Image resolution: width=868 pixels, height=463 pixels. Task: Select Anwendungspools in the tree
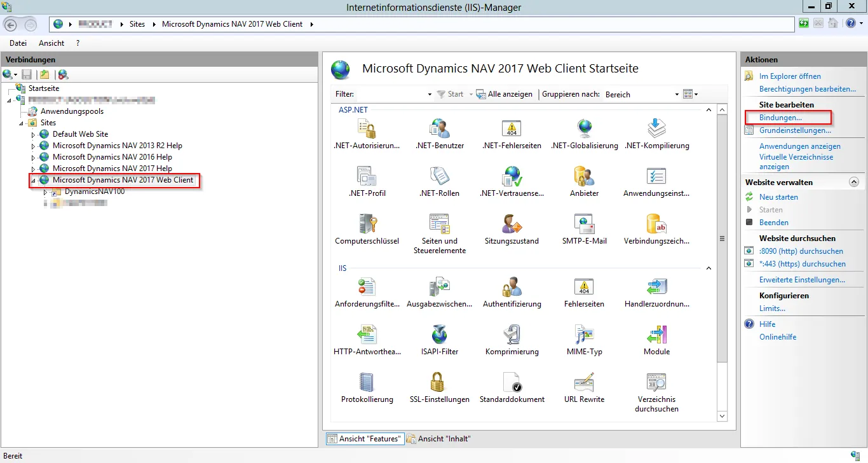click(x=72, y=111)
